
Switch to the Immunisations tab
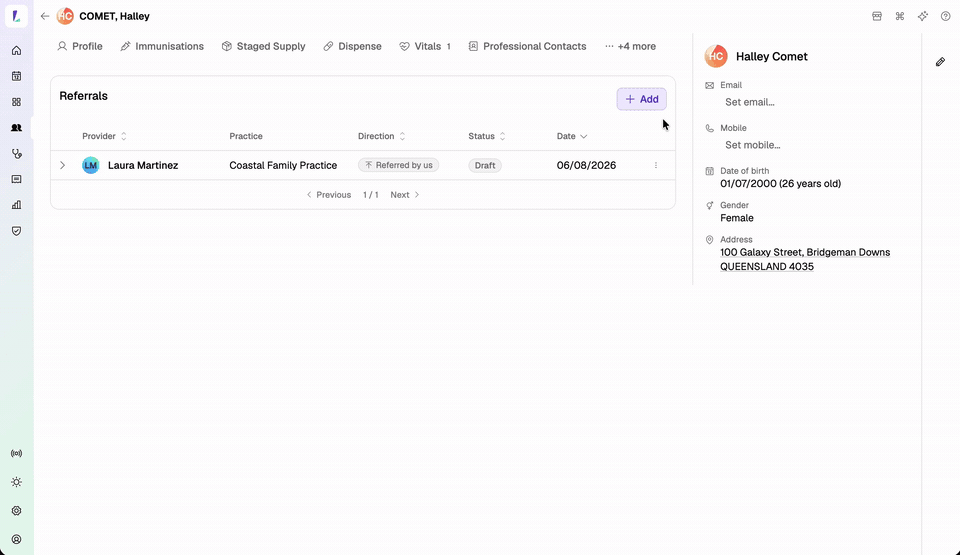[162, 47]
